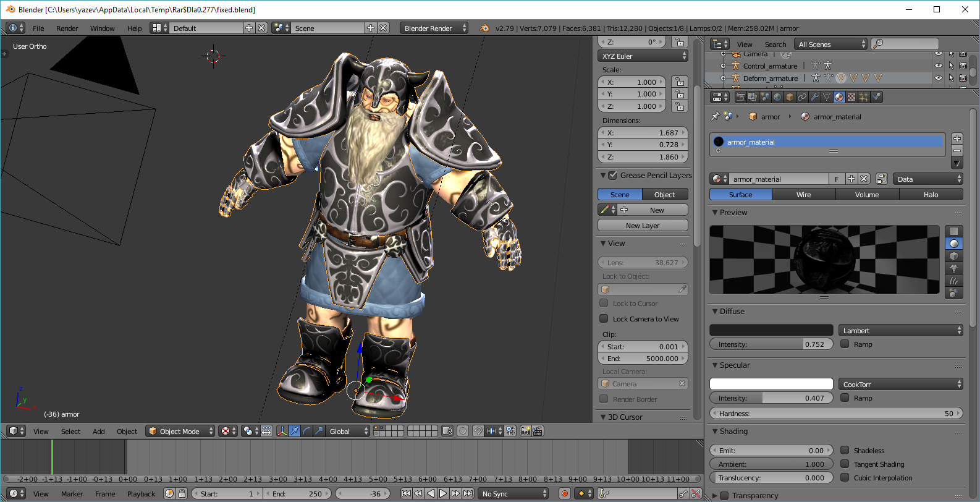Image resolution: width=980 pixels, height=502 pixels.
Task: Hide Control_armature using its eye icon
Action: pyautogui.click(x=938, y=66)
